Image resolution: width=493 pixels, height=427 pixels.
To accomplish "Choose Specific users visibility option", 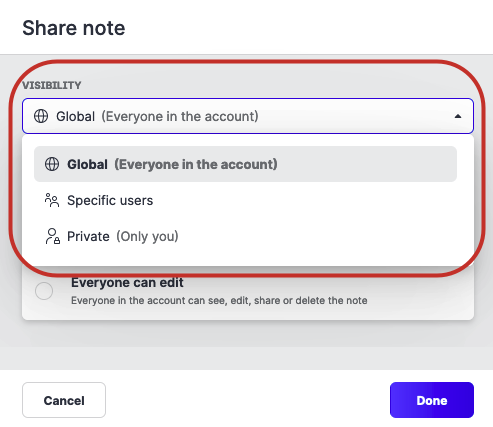I will [245, 200].
